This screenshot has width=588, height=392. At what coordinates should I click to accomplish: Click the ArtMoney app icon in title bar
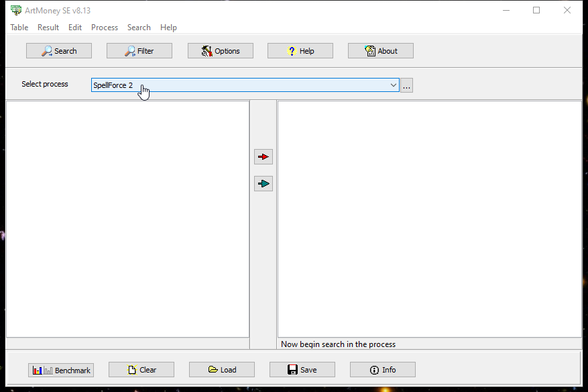click(x=16, y=10)
